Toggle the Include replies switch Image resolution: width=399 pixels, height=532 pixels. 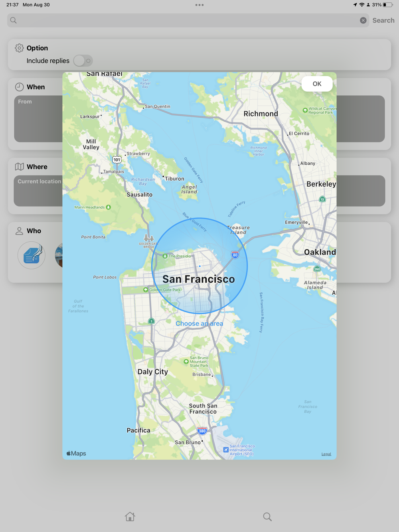(x=83, y=61)
